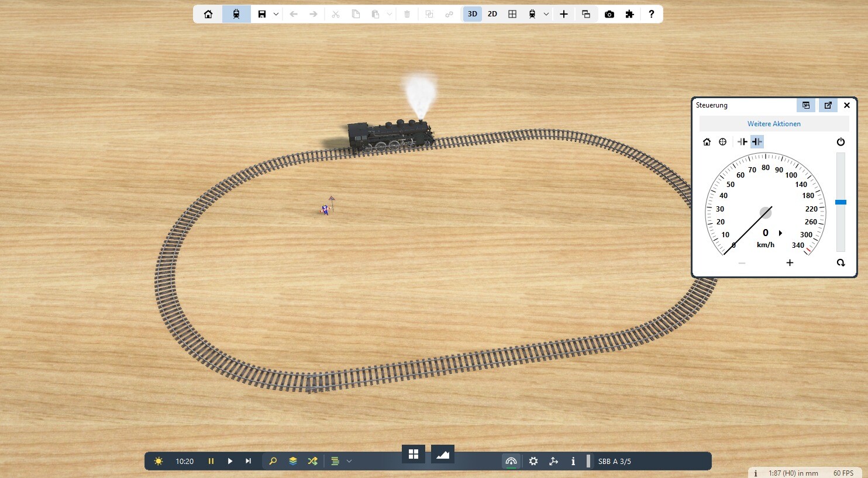
Task: Click the shuffle routes icon
Action: (313, 461)
